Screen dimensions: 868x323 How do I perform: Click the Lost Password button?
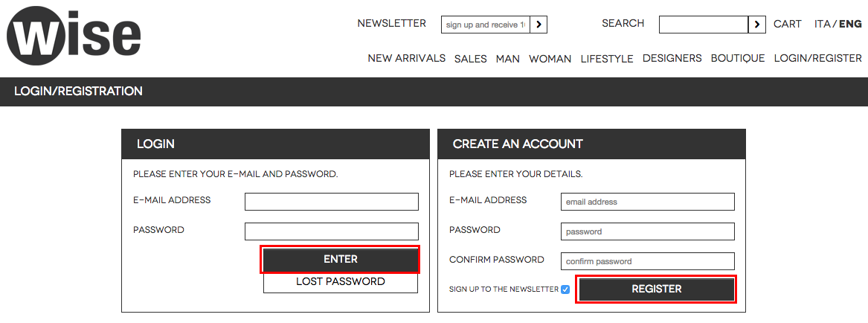(341, 282)
